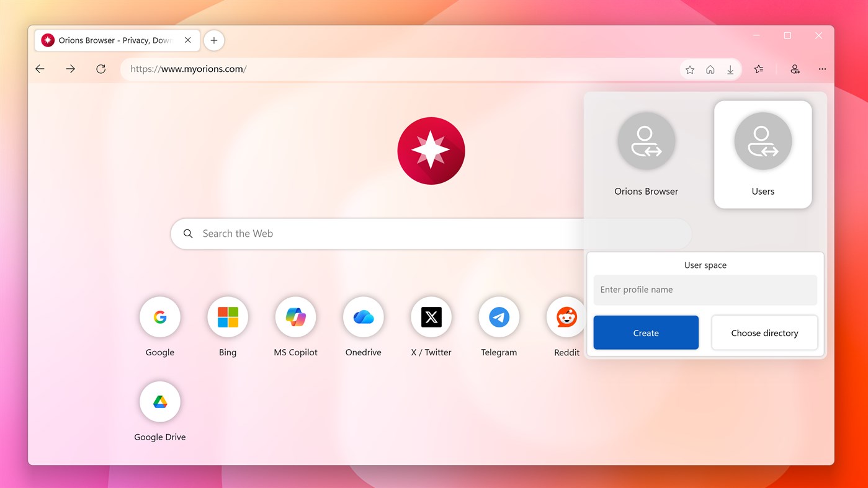The image size is (868, 488).
Task: Add current page to favorites star
Action: point(689,69)
